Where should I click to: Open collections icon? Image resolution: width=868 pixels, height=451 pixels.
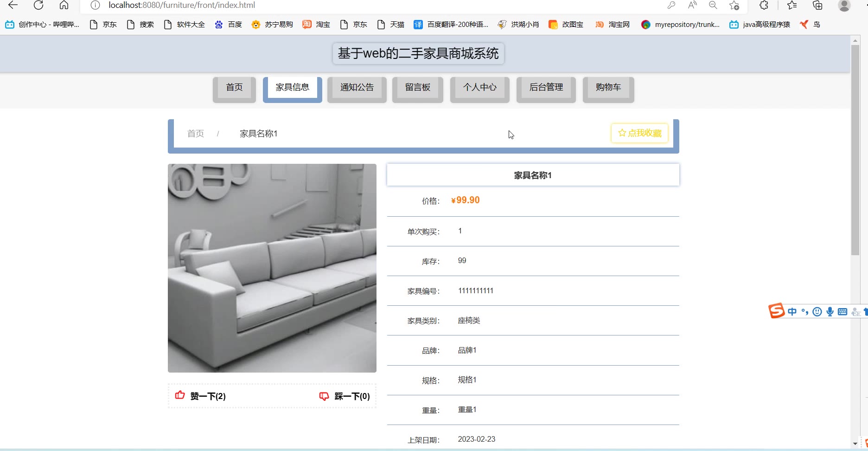(x=818, y=5)
